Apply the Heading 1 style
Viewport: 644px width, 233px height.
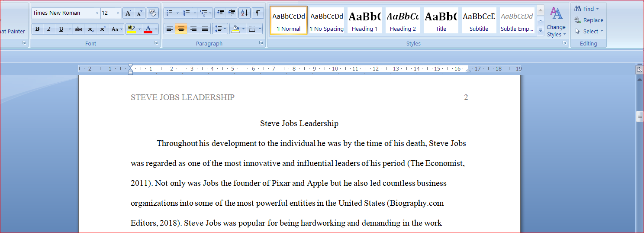tap(365, 20)
